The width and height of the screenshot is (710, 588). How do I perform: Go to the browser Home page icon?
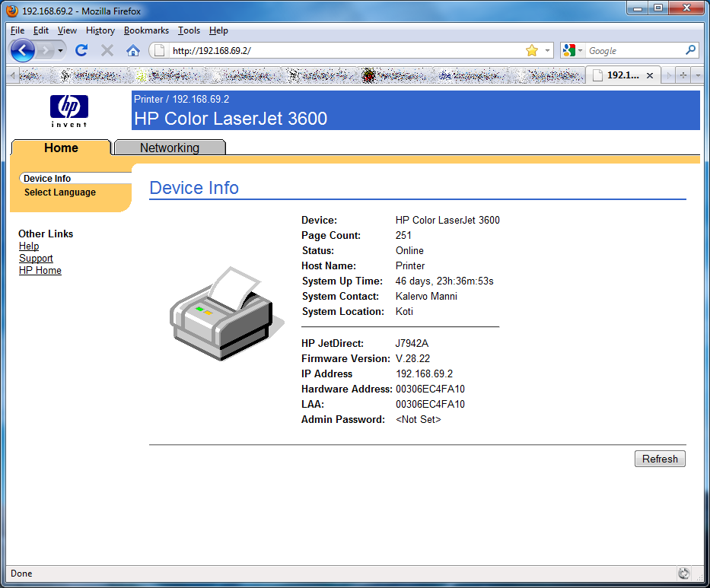tap(133, 51)
